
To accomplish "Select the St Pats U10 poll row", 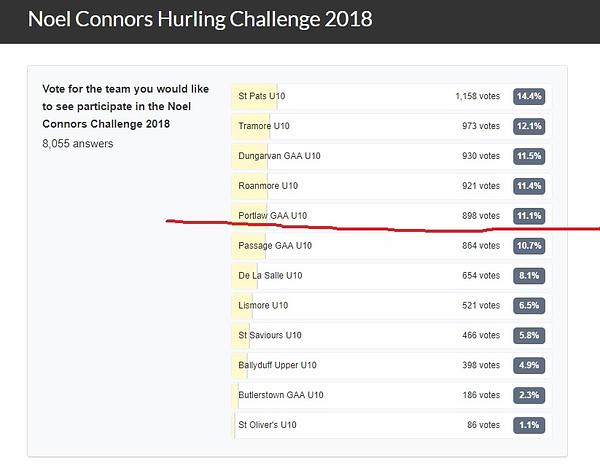I will (391, 96).
